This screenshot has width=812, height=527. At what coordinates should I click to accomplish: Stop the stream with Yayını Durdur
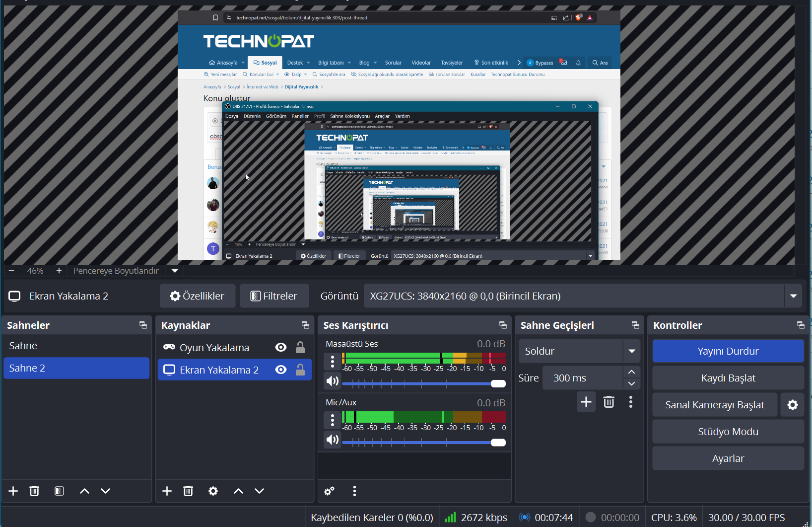coord(728,351)
